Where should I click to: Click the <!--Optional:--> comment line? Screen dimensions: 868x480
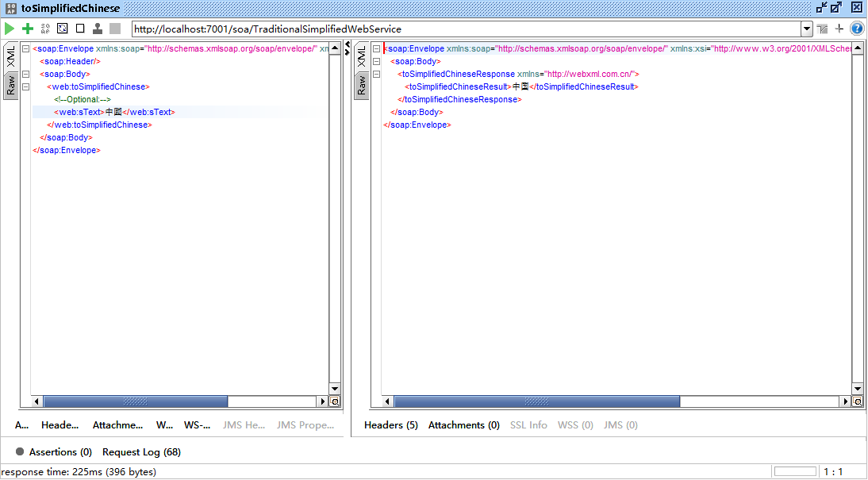tap(83, 100)
